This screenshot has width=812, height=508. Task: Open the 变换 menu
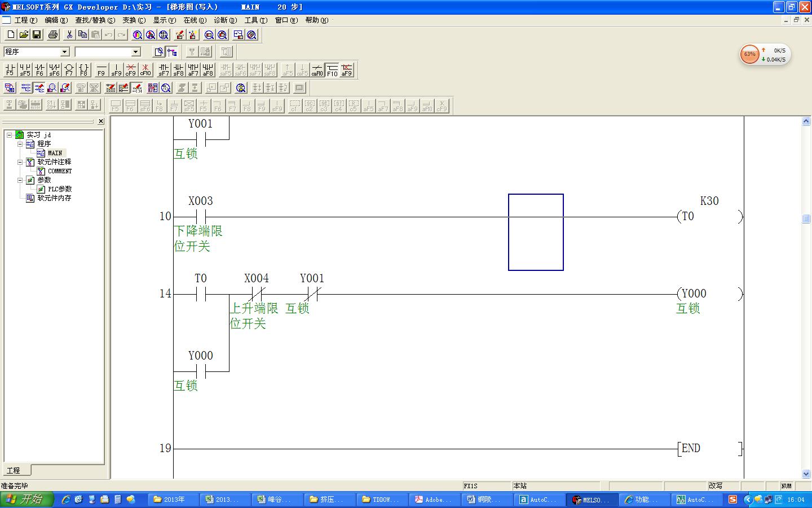(134, 20)
